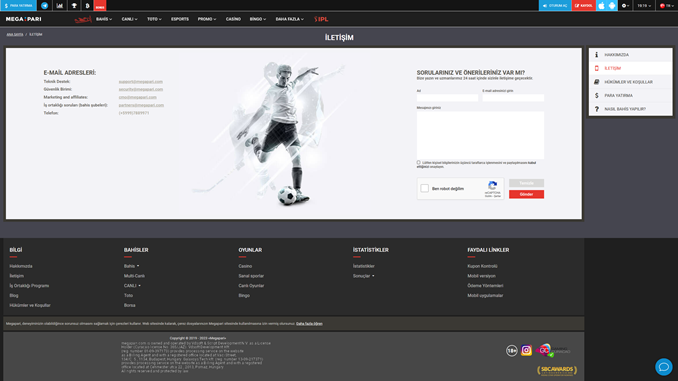Image resolution: width=678 pixels, height=381 pixels.
Task: Check the Ben robot değilim reCAPTCHA box
Action: point(425,189)
